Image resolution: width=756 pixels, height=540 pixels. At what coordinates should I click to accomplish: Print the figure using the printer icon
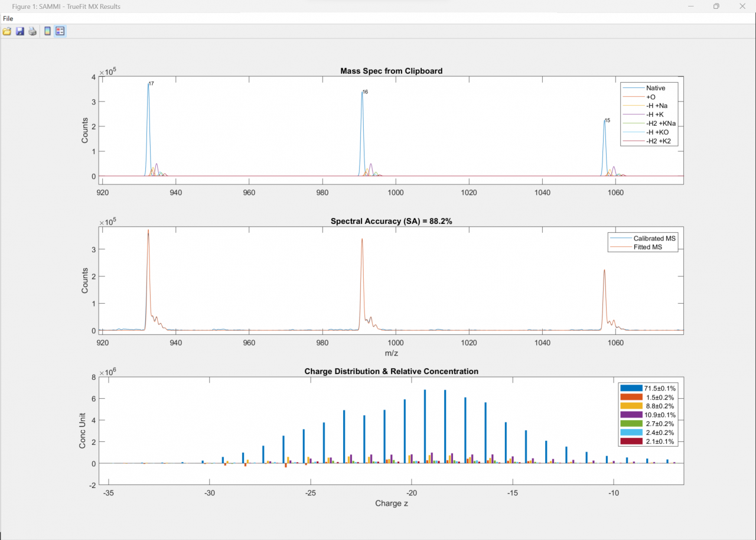(x=33, y=31)
